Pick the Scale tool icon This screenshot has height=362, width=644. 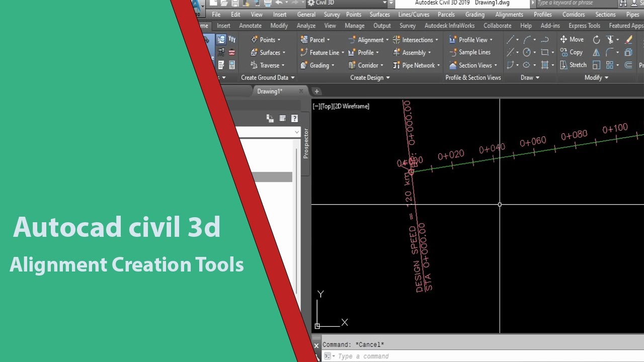click(596, 65)
